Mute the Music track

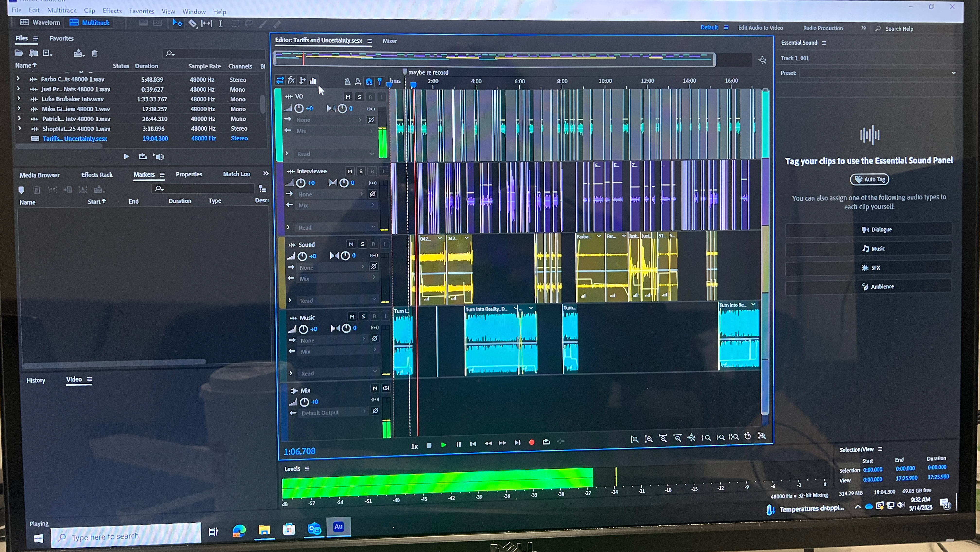[x=352, y=316]
